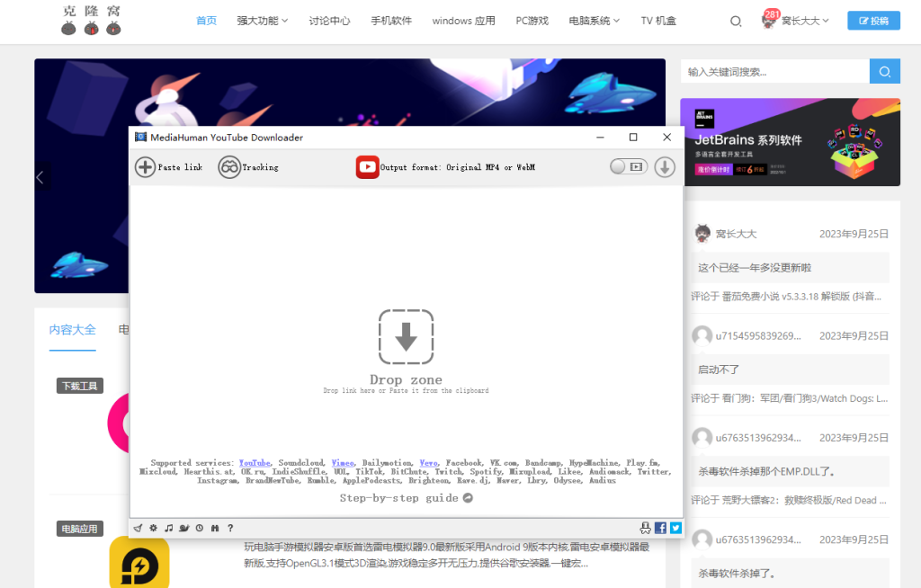Click the question mark help icon
Viewport: 921px width, 588px height.
coord(230,528)
